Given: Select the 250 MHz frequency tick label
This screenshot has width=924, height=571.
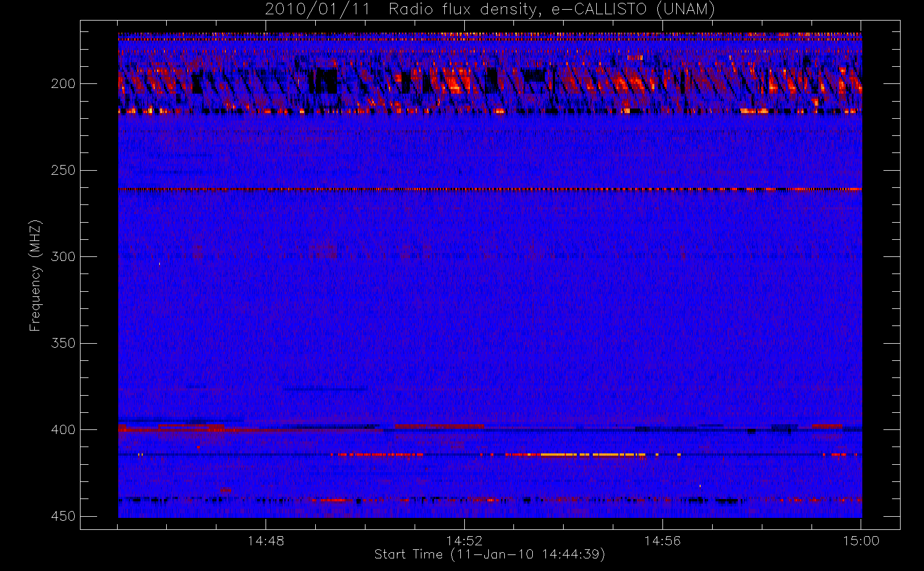Looking at the screenshot, I should point(63,170).
